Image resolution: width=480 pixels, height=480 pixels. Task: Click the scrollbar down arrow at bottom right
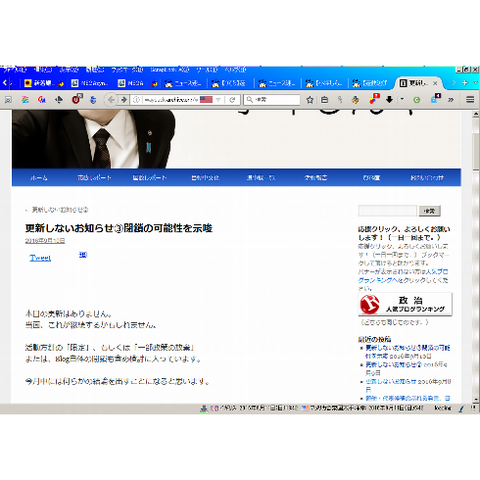point(476,399)
